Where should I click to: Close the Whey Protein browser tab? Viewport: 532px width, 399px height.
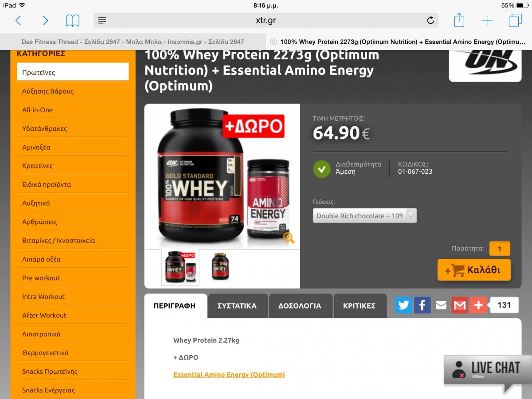pos(274,42)
